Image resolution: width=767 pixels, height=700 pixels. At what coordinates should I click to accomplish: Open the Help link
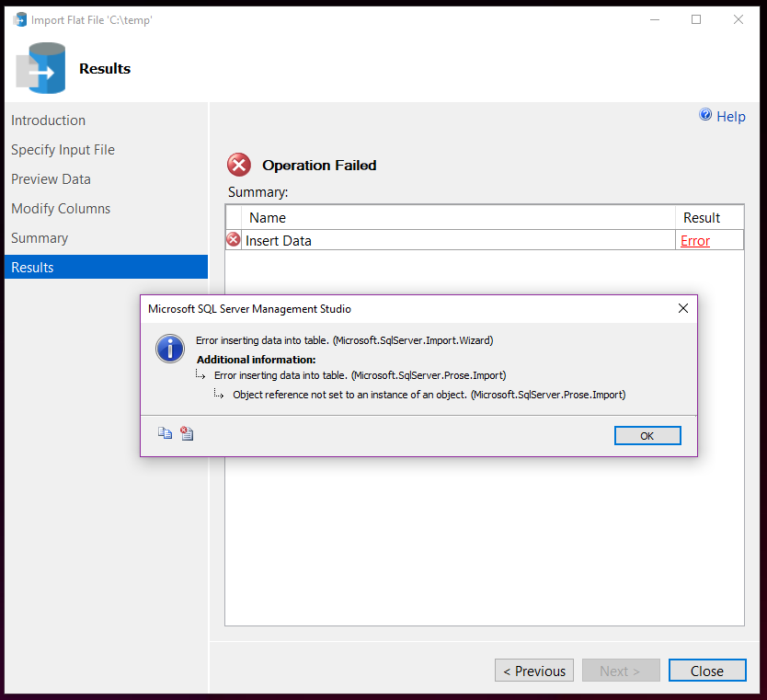click(731, 117)
